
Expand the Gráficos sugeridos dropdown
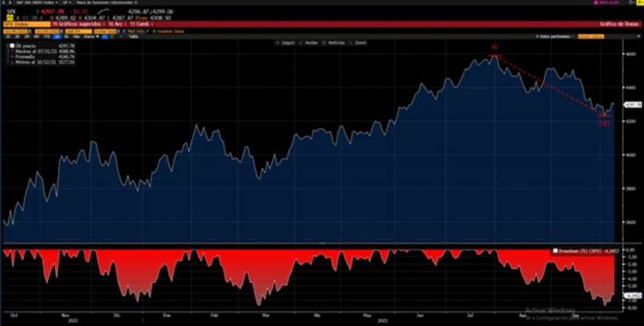(78, 25)
